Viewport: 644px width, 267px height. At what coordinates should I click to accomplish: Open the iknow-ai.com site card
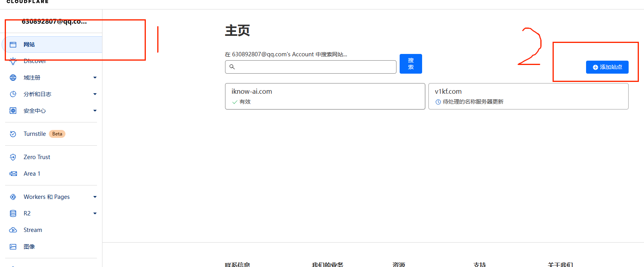coord(325,96)
